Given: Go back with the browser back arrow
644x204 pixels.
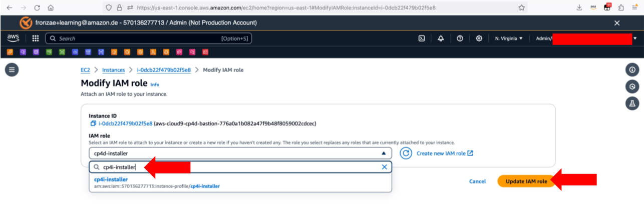Looking at the screenshot, I should click(10, 7).
